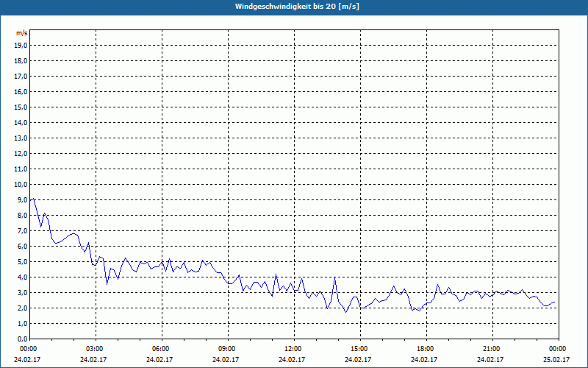Select the y-axis label "17,0"
Screen dimensions: 588x368
(x=21, y=77)
